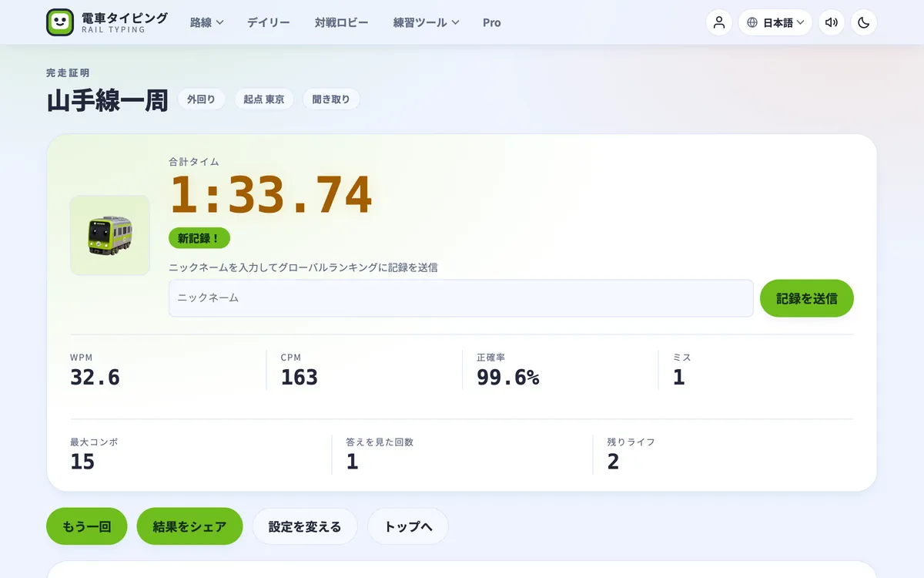Click the Rail Typing smiley logo icon
This screenshot has height=578, width=924.
60,22
